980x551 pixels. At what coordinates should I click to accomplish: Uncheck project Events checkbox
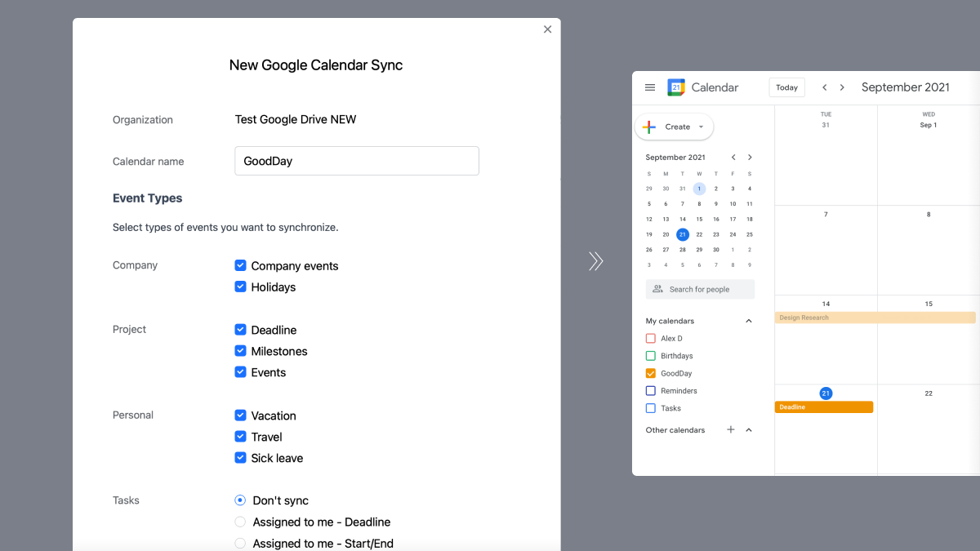click(x=240, y=372)
